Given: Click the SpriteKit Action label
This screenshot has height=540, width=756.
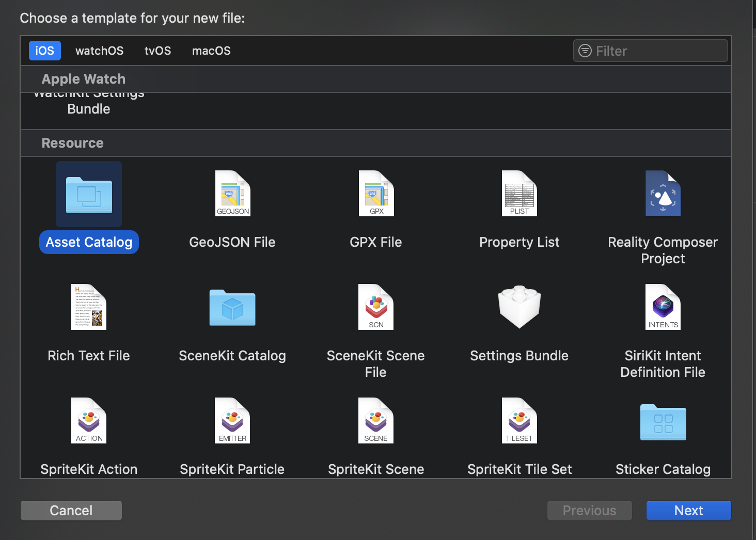Looking at the screenshot, I should [x=89, y=469].
